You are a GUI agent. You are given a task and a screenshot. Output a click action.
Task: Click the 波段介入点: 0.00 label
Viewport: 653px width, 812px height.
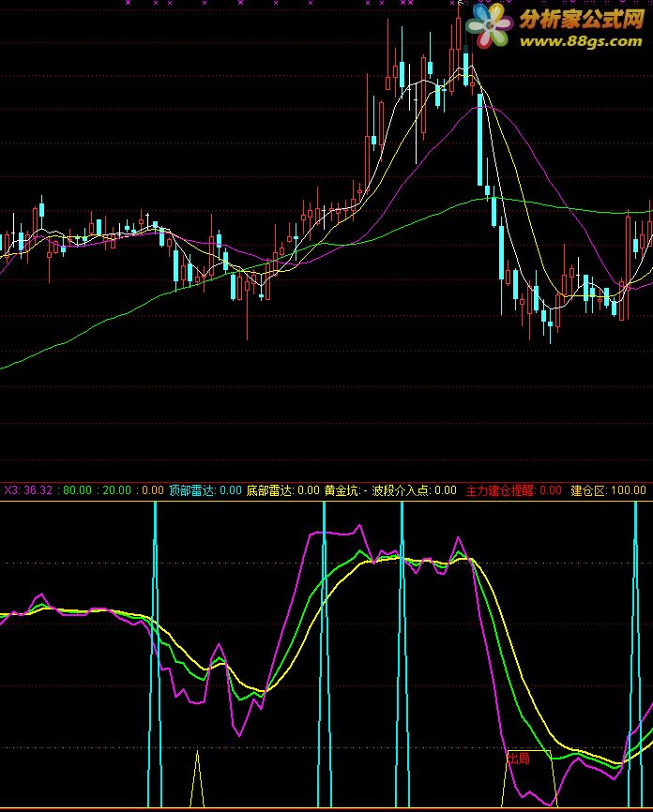point(414,489)
